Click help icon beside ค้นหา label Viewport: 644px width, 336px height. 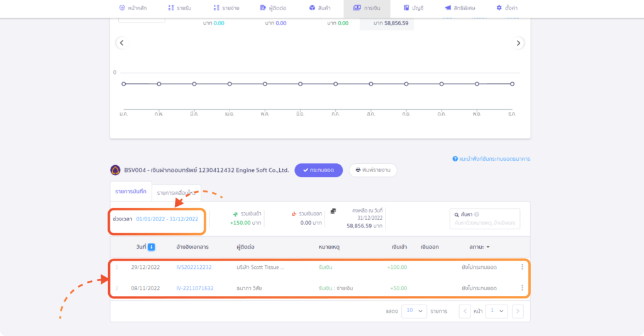[x=477, y=215]
